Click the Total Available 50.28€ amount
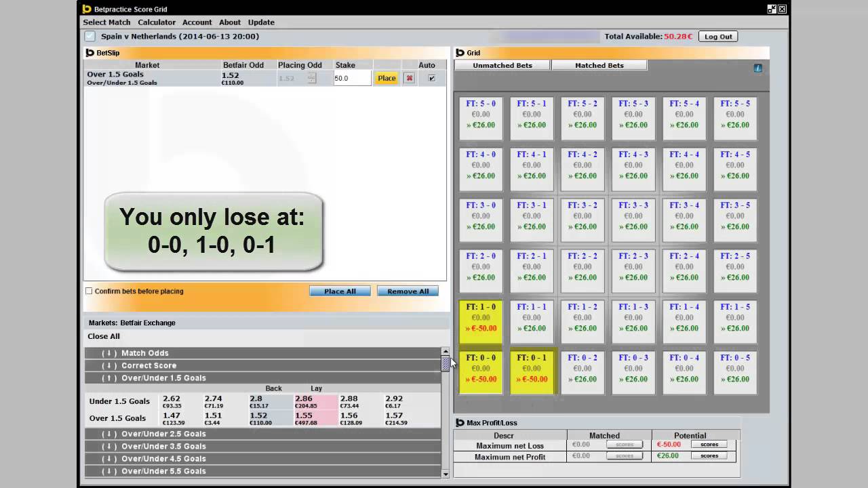Screen dimensions: 868x488 tap(678, 37)
